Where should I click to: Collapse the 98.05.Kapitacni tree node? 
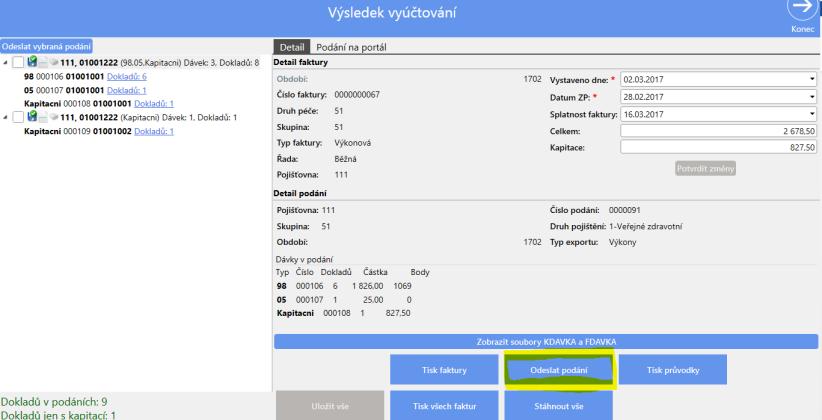click(x=5, y=63)
